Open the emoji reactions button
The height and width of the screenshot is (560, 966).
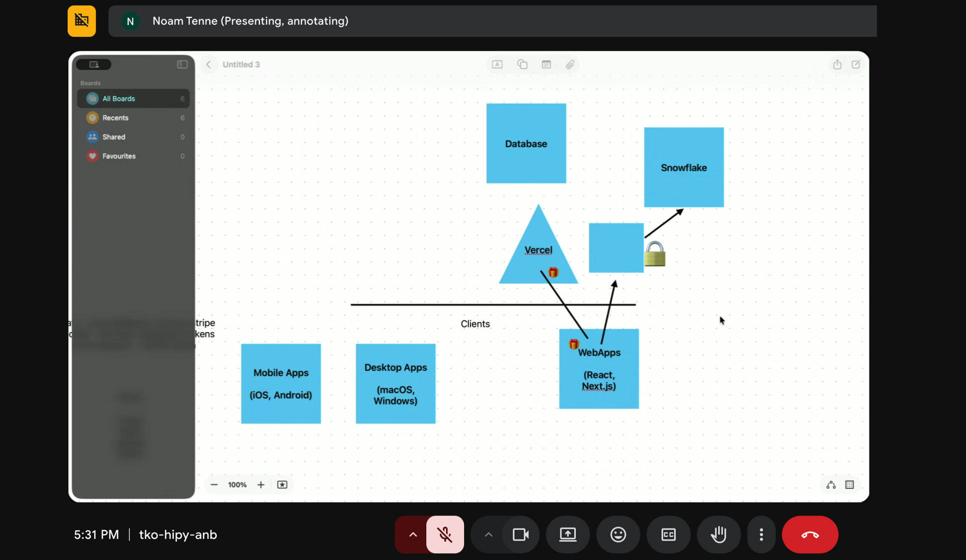coord(618,535)
